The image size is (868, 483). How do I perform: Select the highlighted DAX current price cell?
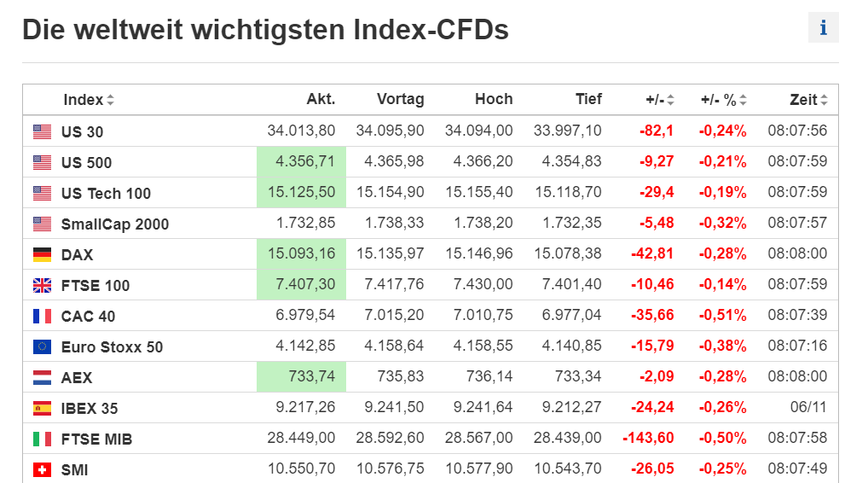click(x=301, y=253)
